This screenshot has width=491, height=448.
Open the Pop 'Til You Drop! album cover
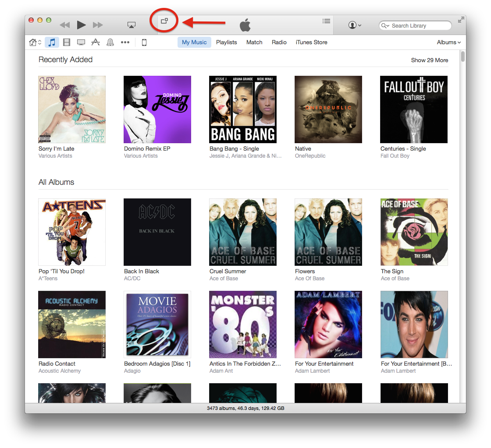click(x=72, y=232)
